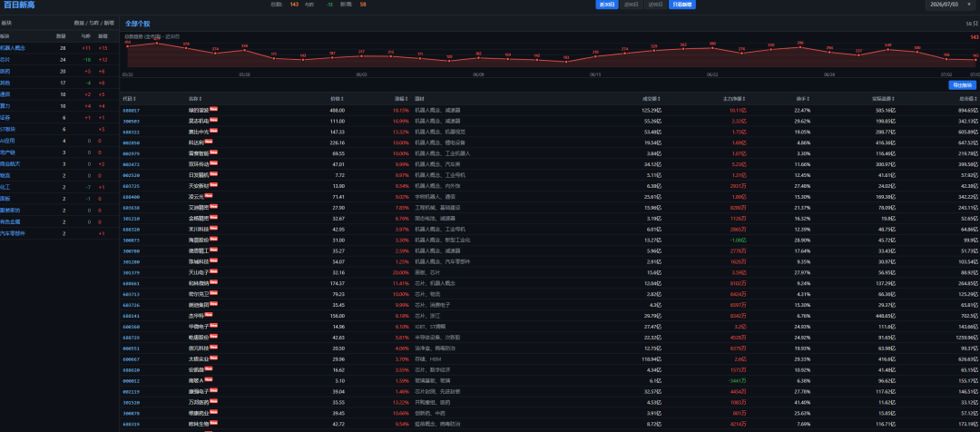Click the chart data point labeled 380
This screenshot has height=432, width=980.
[712, 47]
